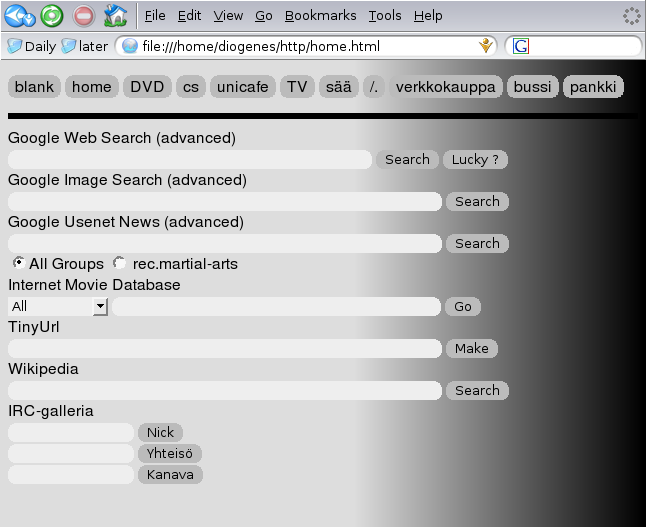
Task: Focus the Wikipedia input field
Action: [x=225, y=391]
